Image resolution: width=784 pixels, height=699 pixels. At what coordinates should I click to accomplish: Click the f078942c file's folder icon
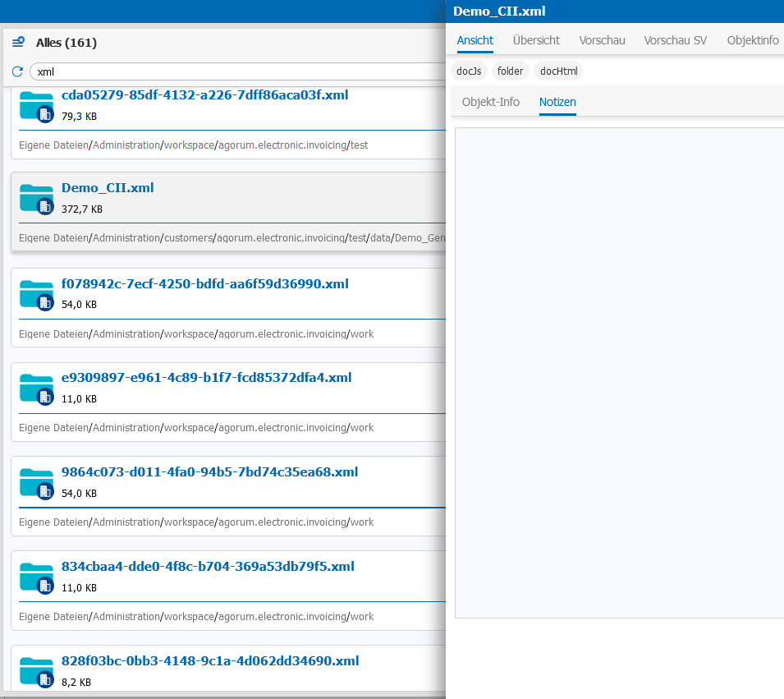click(36, 294)
